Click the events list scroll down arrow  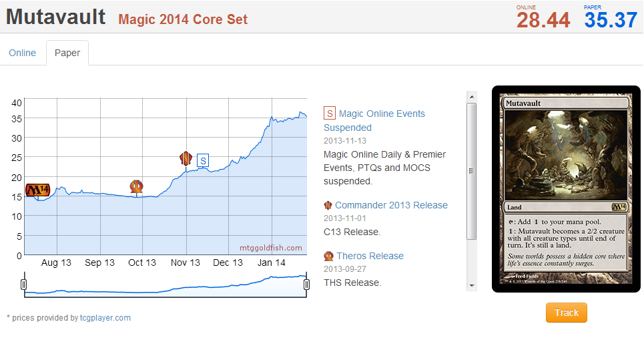pos(472,285)
